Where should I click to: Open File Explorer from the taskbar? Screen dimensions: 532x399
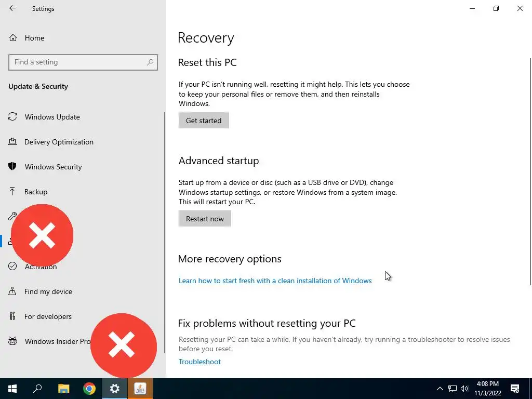pyautogui.click(x=63, y=389)
